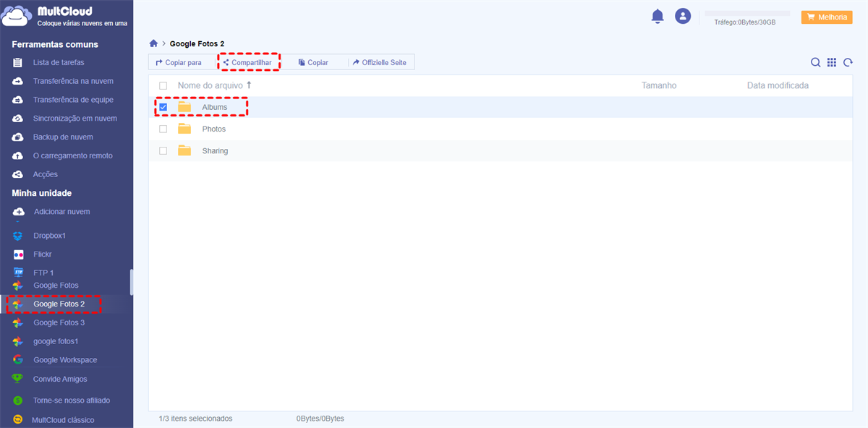Click the Copiar toolbar button

(x=313, y=63)
